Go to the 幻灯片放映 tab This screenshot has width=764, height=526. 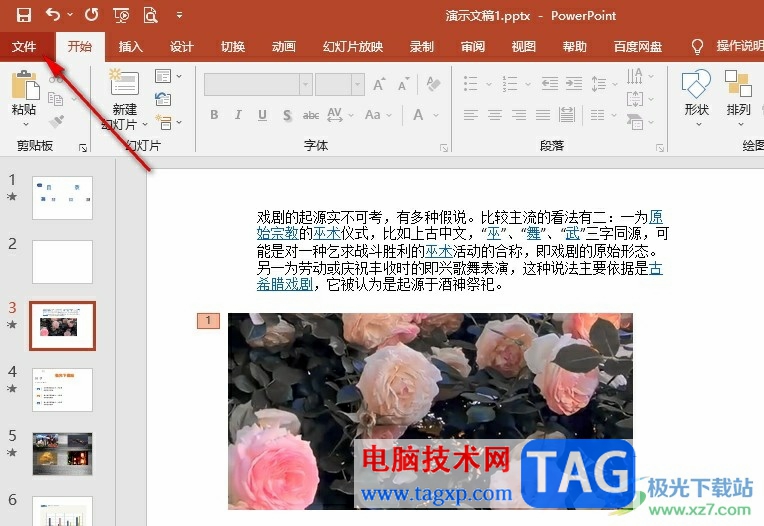coord(353,47)
